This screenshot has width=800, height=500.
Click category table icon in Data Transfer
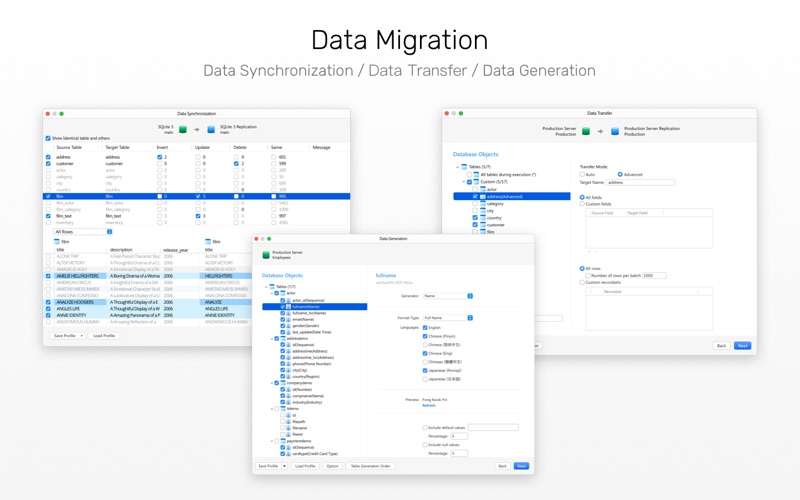point(483,204)
